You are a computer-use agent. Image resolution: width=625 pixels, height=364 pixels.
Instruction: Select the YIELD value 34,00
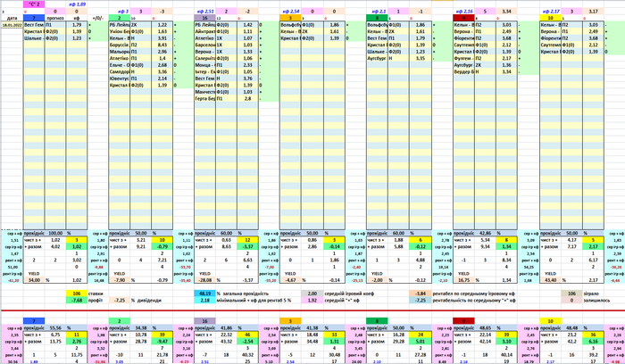tap(34, 280)
